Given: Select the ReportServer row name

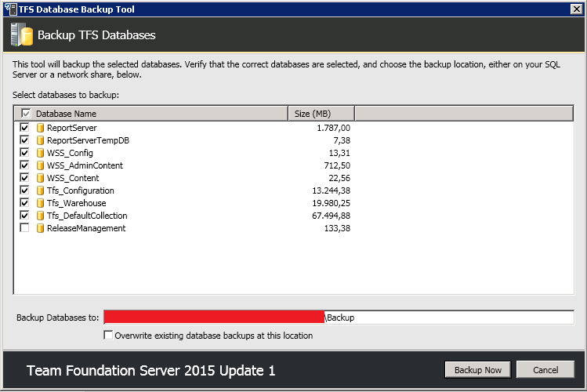Looking at the screenshot, I should point(72,128).
